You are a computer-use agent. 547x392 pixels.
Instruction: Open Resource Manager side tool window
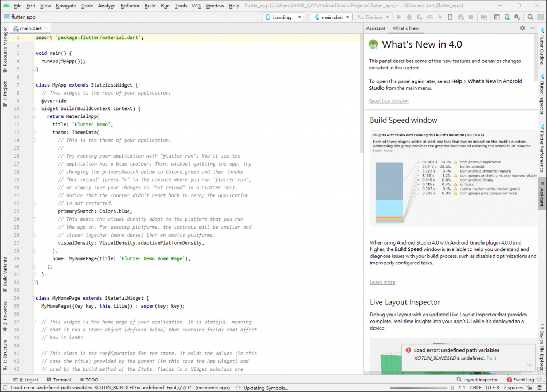[5, 50]
